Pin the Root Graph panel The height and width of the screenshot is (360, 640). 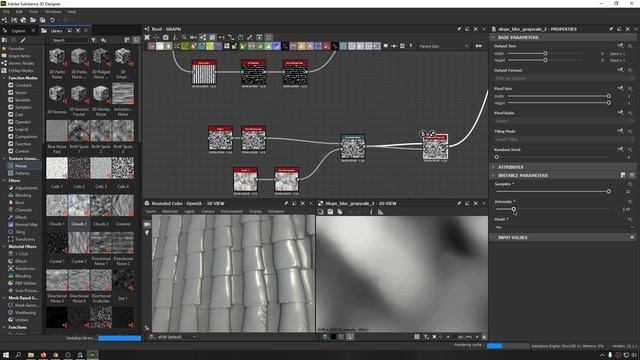(459, 29)
